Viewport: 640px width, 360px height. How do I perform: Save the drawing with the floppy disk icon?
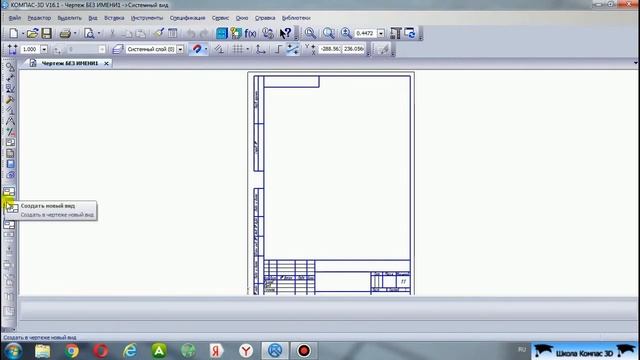tap(47, 33)
